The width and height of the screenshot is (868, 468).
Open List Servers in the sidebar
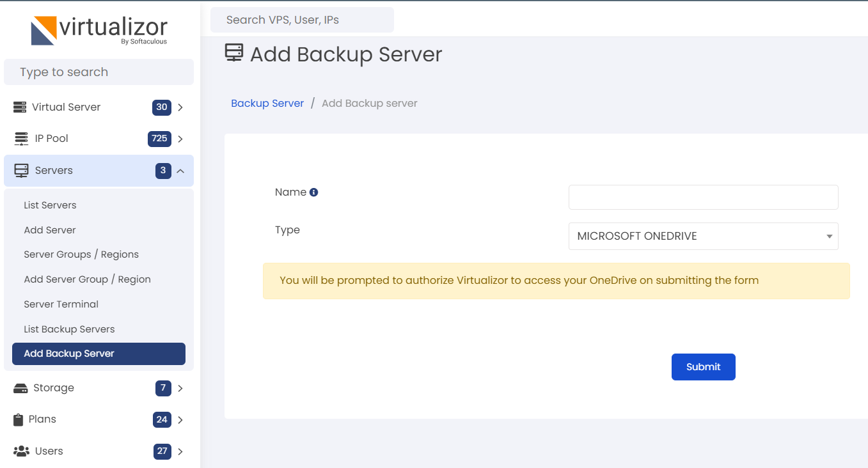[x=50, y=205]
